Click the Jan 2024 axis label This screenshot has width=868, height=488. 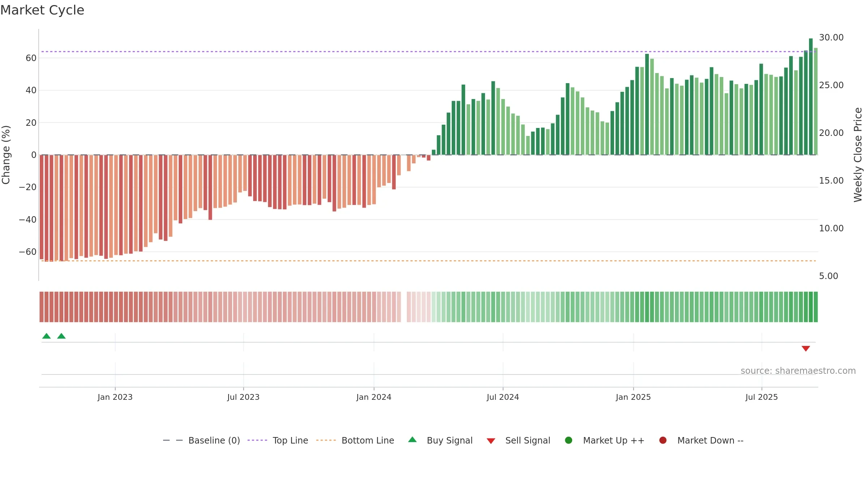click(x=374, y=397)
